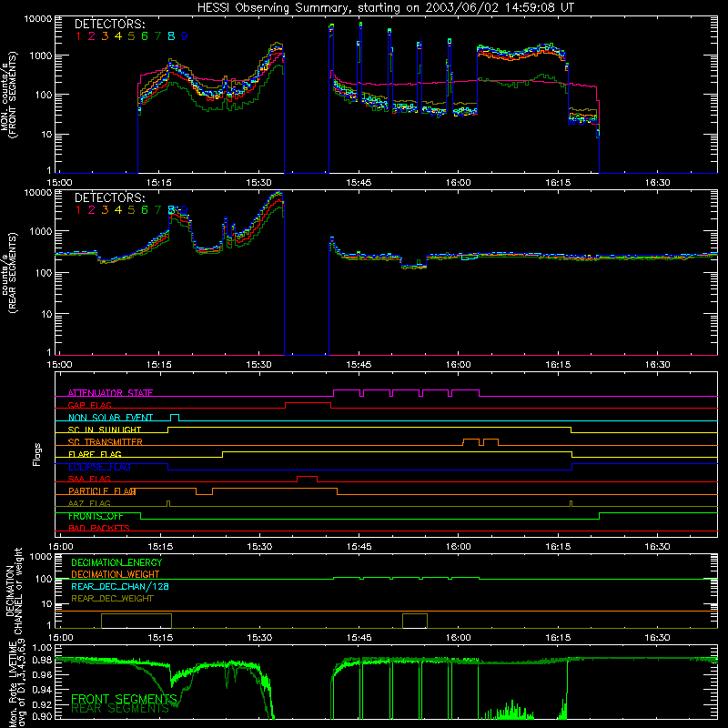
Task: Click the 15:45 tick under the front segments plot
Action: (x=359, y=183)
